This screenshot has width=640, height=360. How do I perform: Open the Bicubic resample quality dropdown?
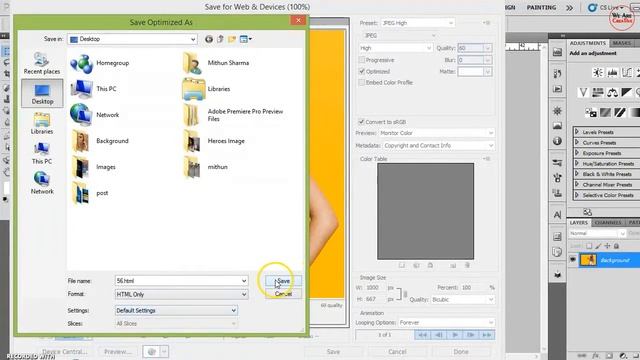[x=463, y=300]
